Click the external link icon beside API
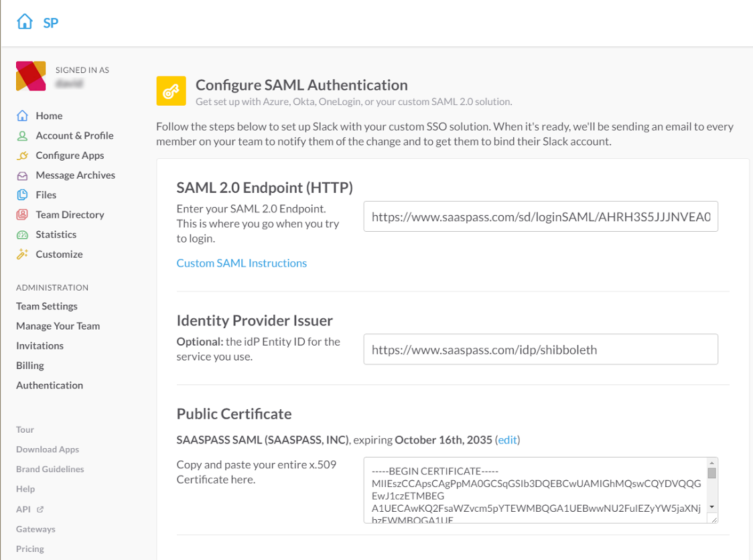The image size is (753, 560). click(x=40, y=509)
